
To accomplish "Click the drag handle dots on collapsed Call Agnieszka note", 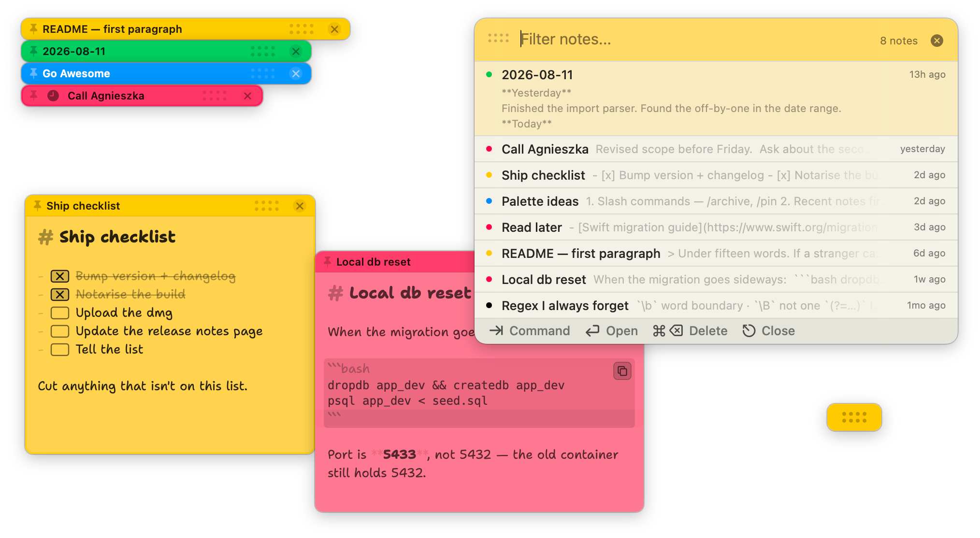I will 215,96.
